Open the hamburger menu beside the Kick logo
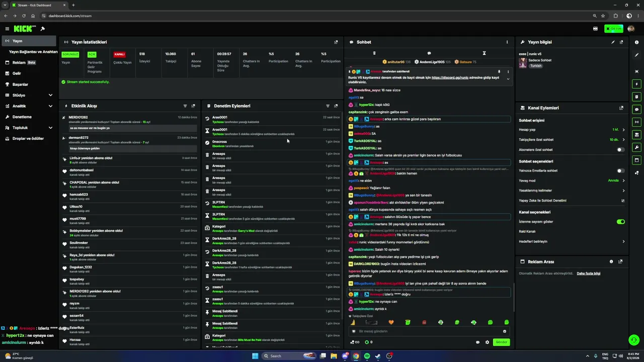Viewport: 644px width, 362px height. [7, 29]
